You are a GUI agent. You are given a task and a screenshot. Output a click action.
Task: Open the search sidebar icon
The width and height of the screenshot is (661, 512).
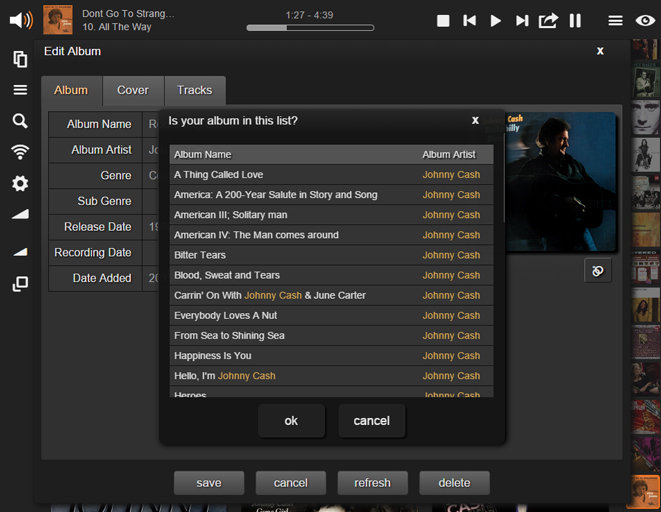20,121
